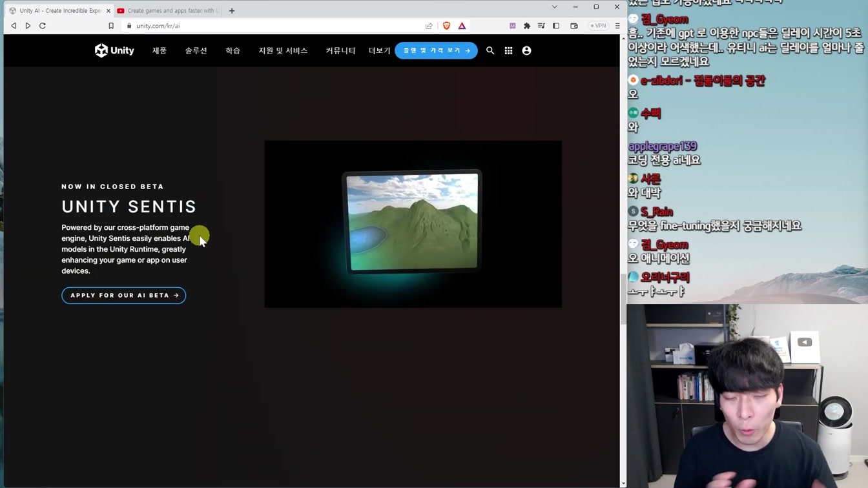Open the Unity apps grid icon

pos(508,50)
